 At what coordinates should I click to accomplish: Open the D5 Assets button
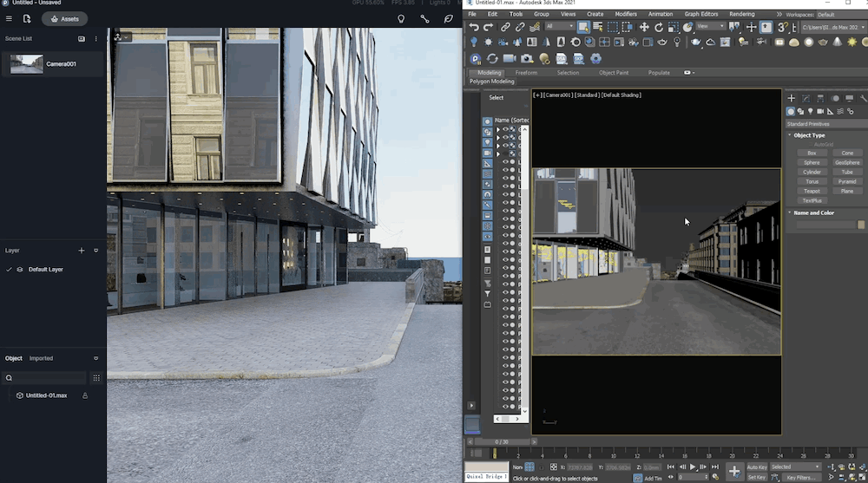coord(65,19)
